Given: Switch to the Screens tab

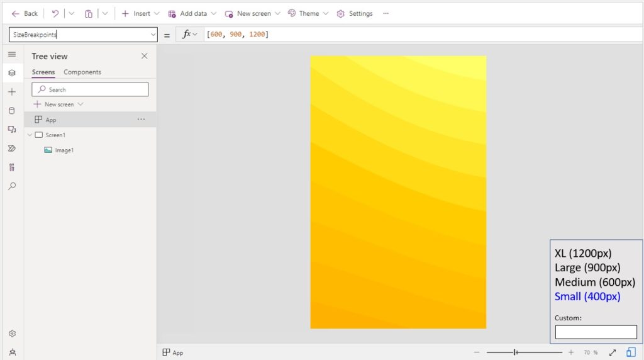Looking at the screenshot, I should (x=43, y=72).
